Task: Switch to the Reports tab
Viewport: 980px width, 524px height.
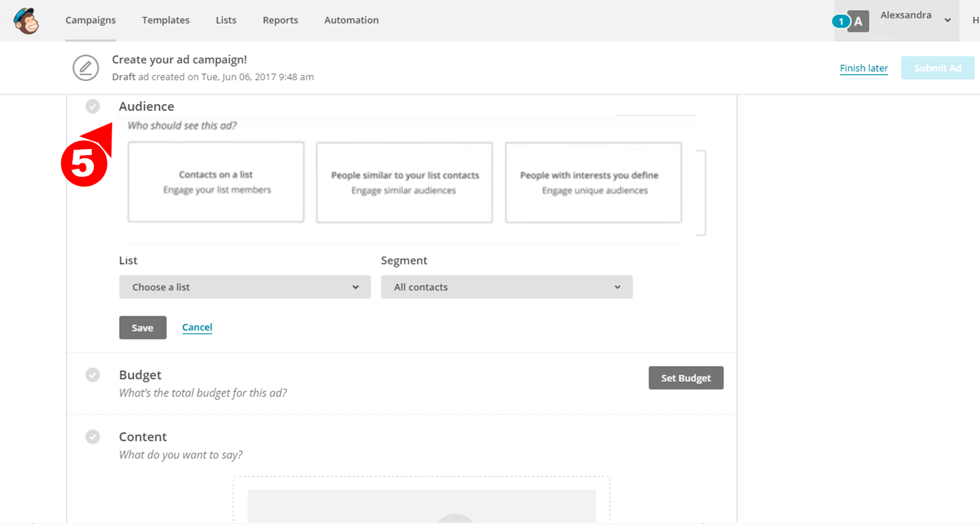Action: click(280, 20)
